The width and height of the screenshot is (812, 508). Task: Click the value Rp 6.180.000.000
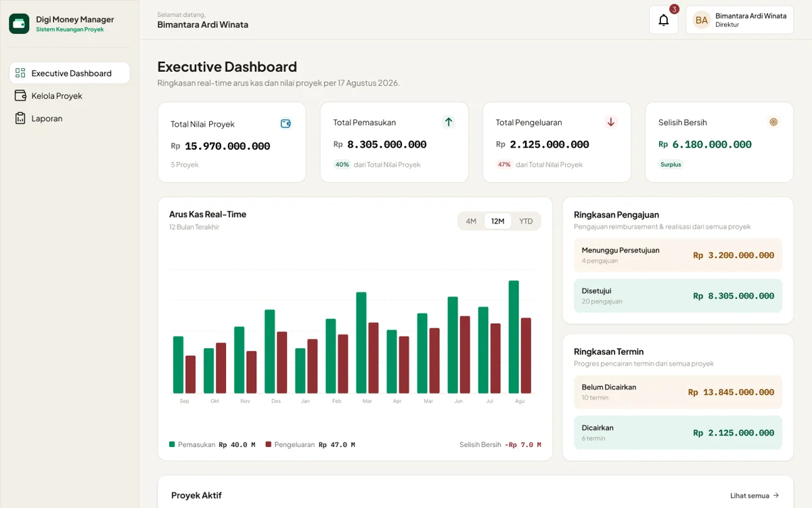(705, 144)
